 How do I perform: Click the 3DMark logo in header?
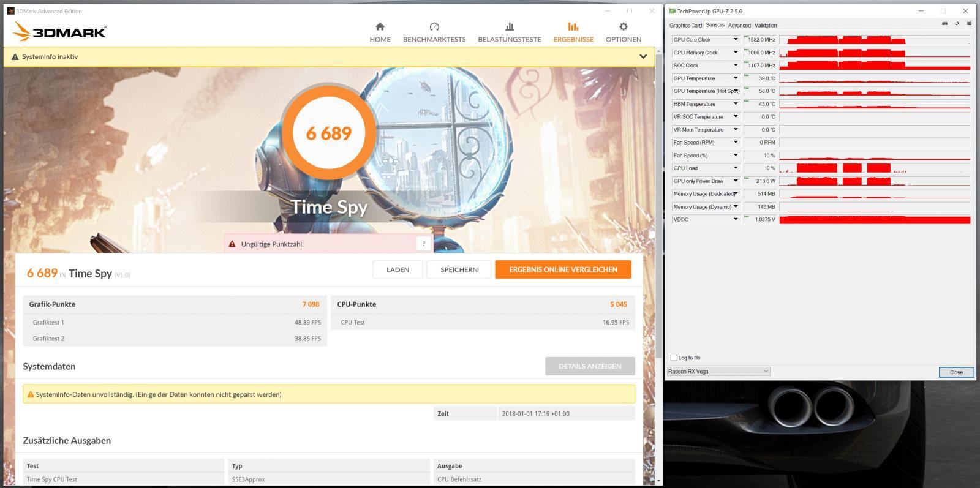[60, 31]
